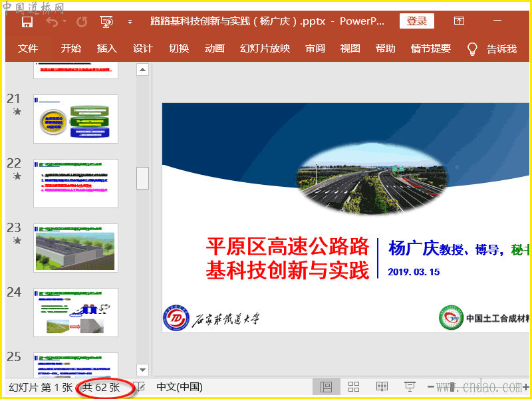Open the 情节提要 storyboarding tab

point(431,49)
